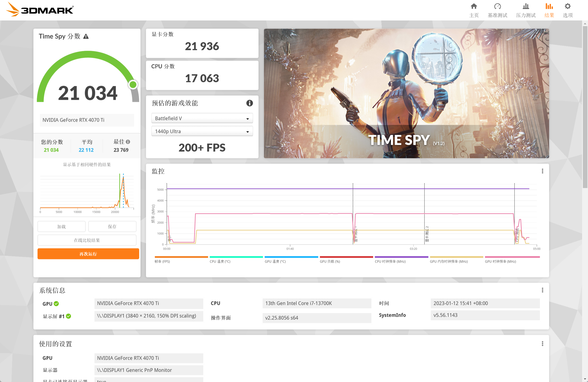Click the \\.\DISPLAY1 (3840 × 2160) display field

pos(149,316)
